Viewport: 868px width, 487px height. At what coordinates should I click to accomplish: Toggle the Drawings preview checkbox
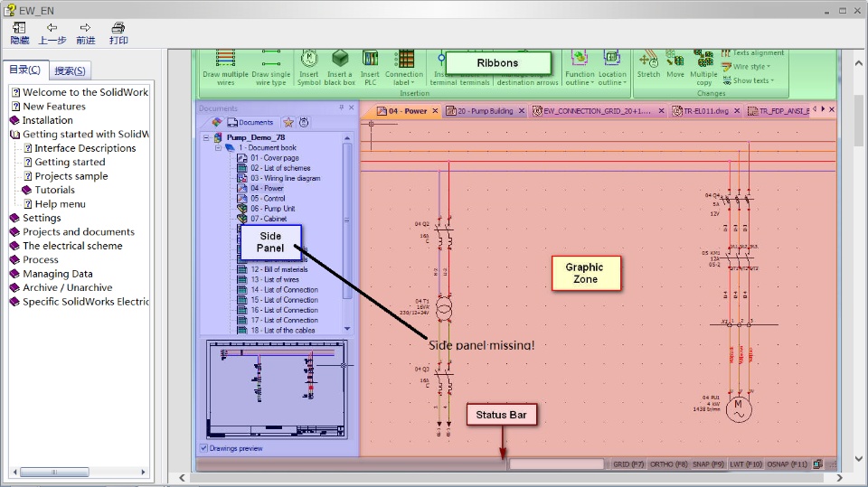pos(203,448)
